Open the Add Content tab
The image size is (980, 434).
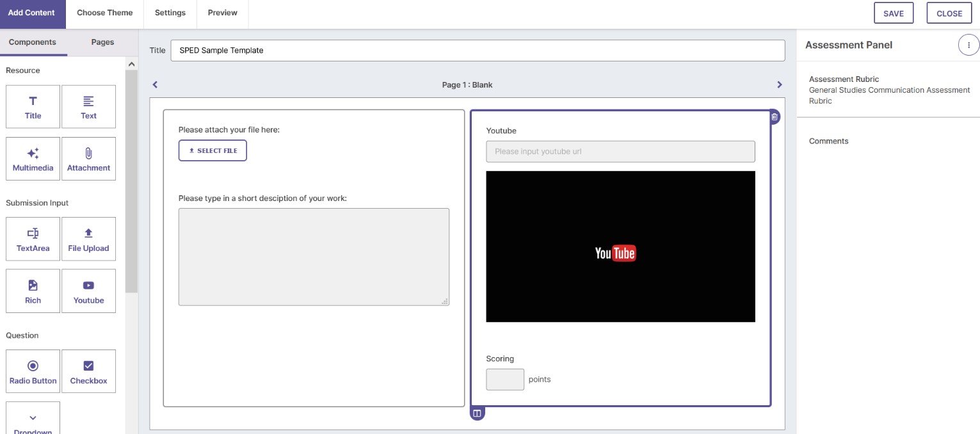pos(31,13)
